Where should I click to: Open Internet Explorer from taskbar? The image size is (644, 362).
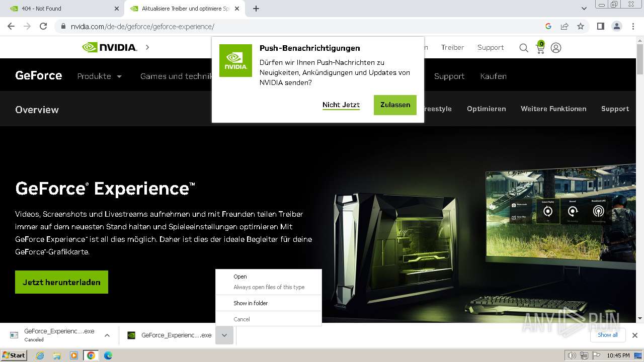click(x=40, y=355)
